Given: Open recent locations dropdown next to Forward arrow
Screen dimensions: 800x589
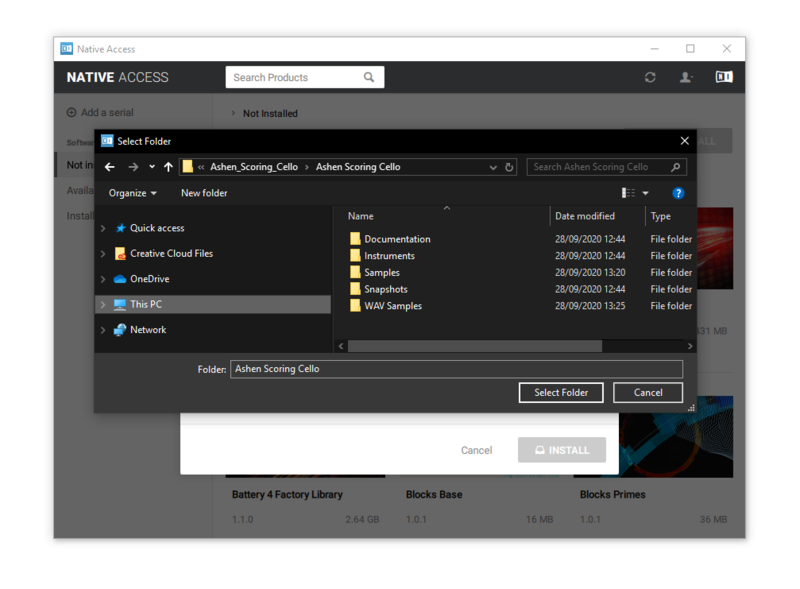Looking at the screenshot, I should click(x=152, y=167).
